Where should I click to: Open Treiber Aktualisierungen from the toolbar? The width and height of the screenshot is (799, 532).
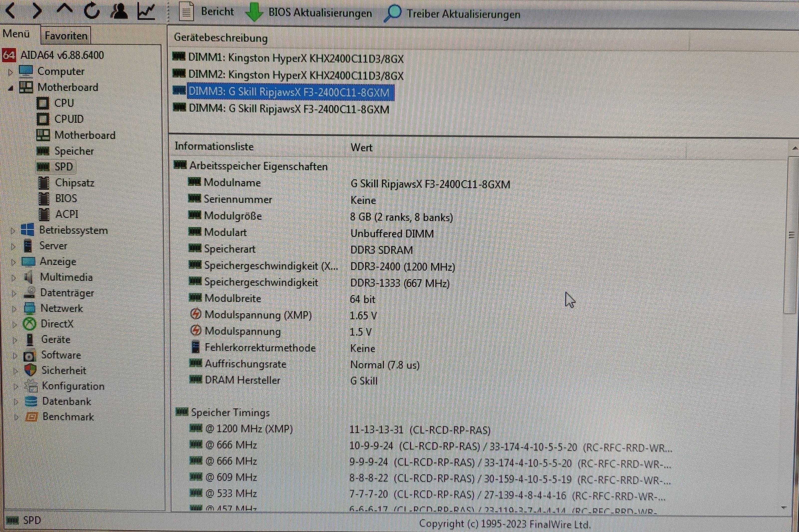[x=452, y=13]
